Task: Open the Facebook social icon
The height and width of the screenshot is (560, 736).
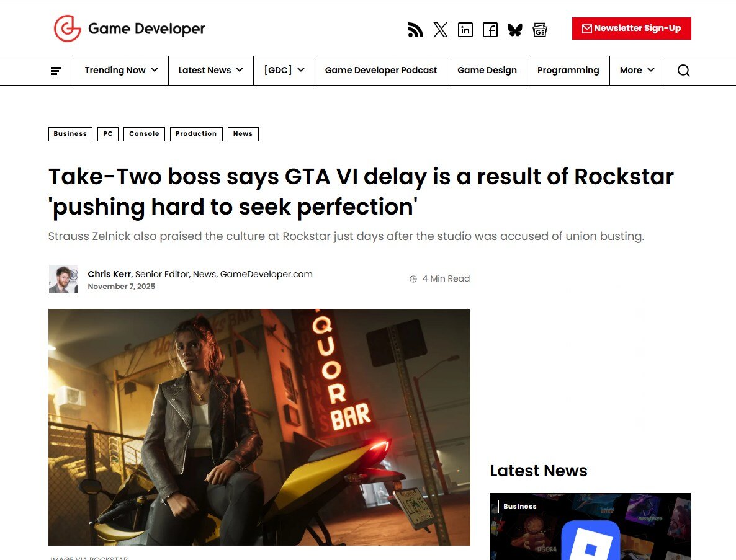Action: 490,30
